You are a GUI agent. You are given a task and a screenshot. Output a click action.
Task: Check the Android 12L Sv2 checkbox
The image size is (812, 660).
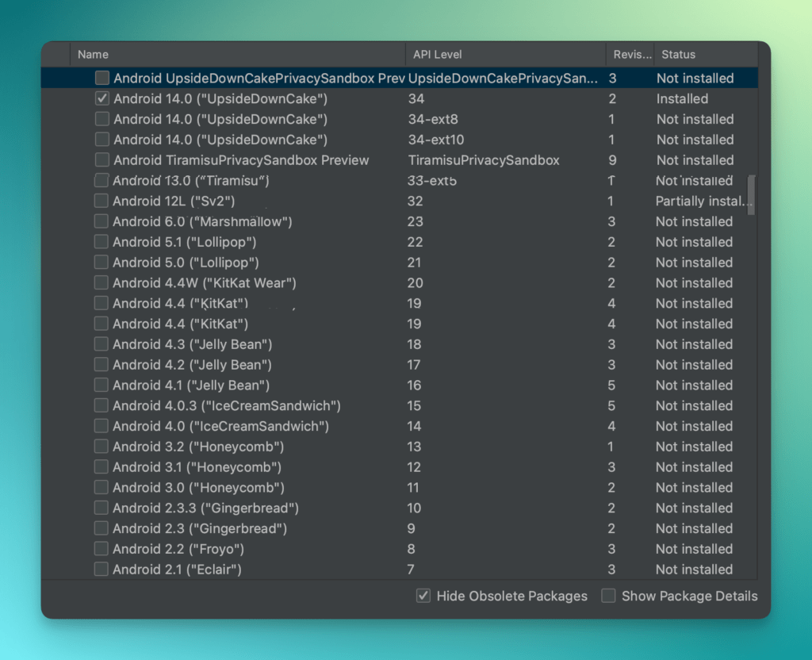(x=101, y=201)
